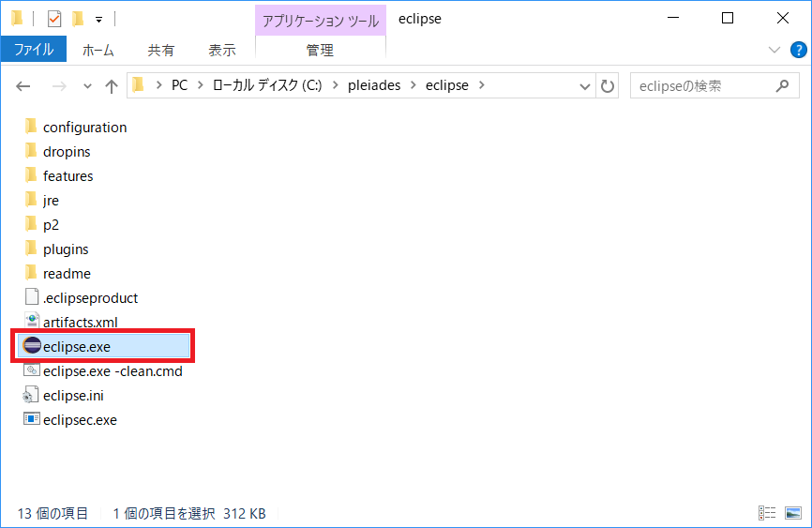Screen dimensions: 812x528
Task: Select the features folder icon
Action: click(32, 175)
